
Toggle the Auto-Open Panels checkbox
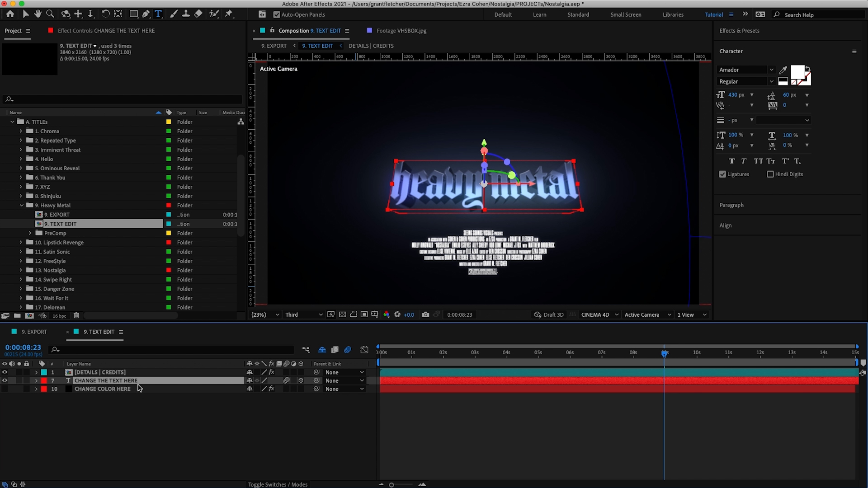coord(277,14)
